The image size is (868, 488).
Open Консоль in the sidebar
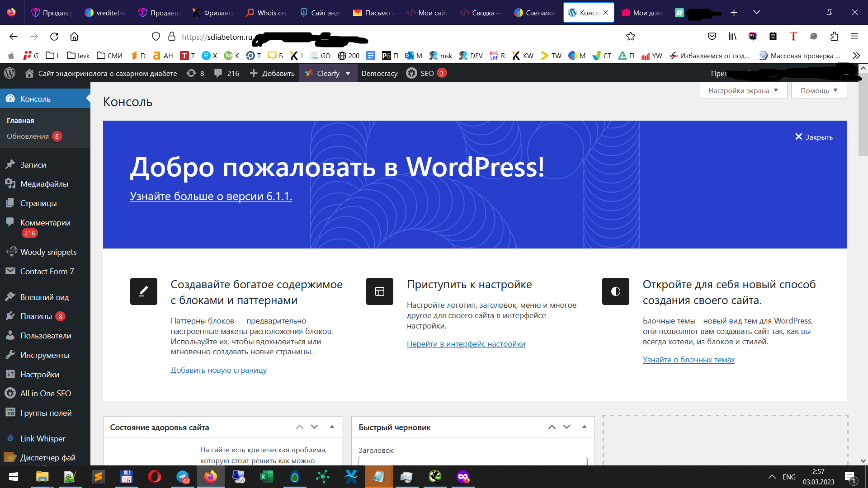(x=45, y=99)
